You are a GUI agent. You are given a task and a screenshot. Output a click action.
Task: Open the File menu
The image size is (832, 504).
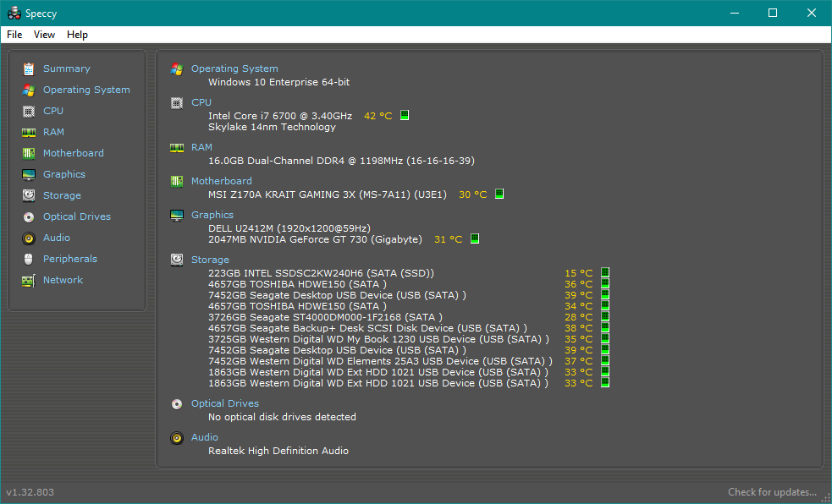14,35
